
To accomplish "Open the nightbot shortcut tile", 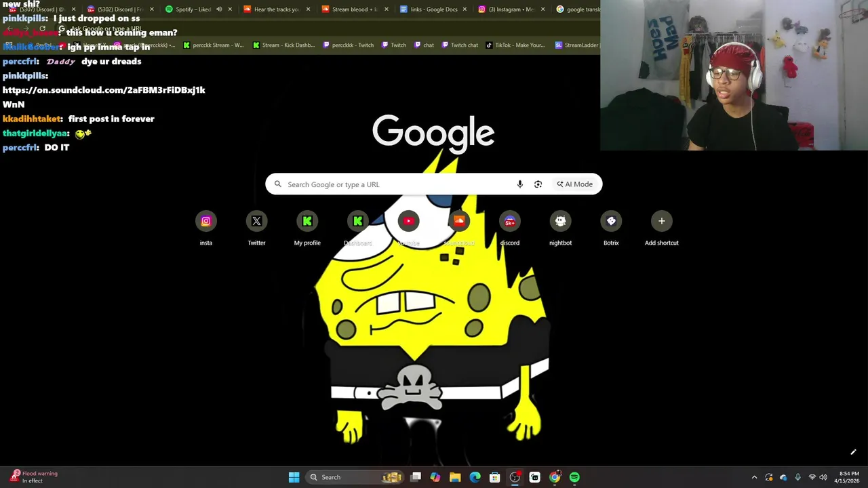I will 560,228.
